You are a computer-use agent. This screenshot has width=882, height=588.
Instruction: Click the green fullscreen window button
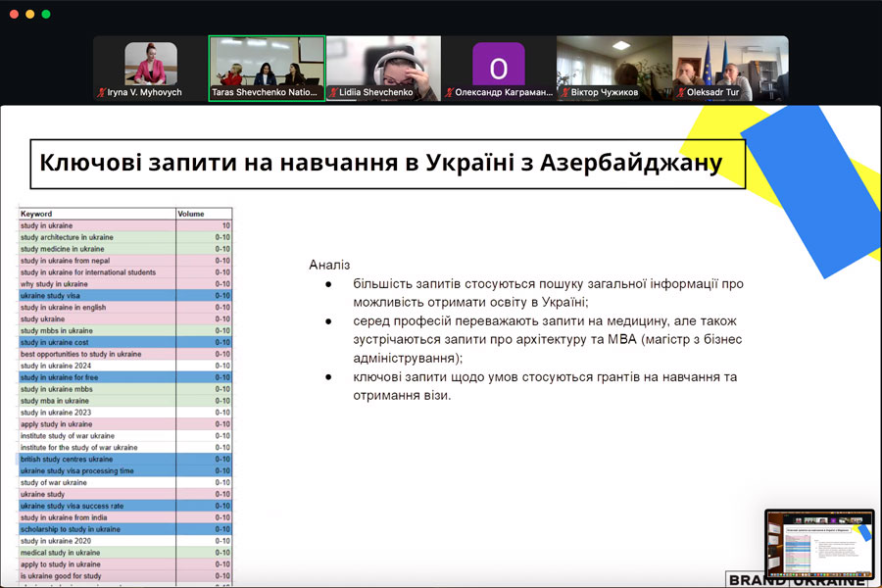point(46,14)
